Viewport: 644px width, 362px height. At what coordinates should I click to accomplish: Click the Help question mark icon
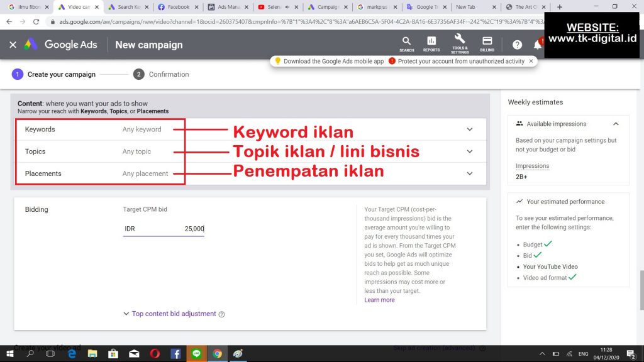point(517,45)
